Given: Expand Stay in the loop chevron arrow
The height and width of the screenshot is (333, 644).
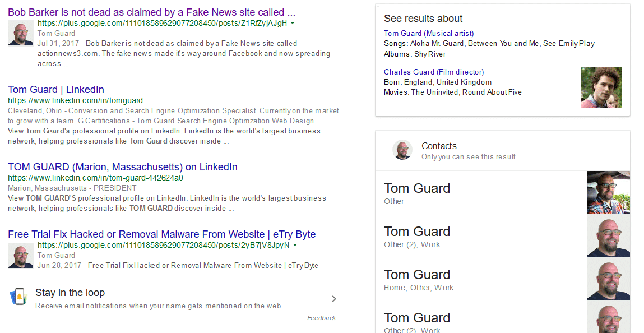Looking at the screenshot, I should click(x=334, y=298).
